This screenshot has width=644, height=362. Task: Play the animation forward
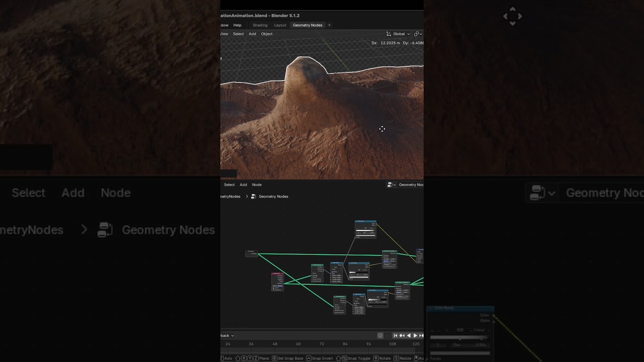415,335
